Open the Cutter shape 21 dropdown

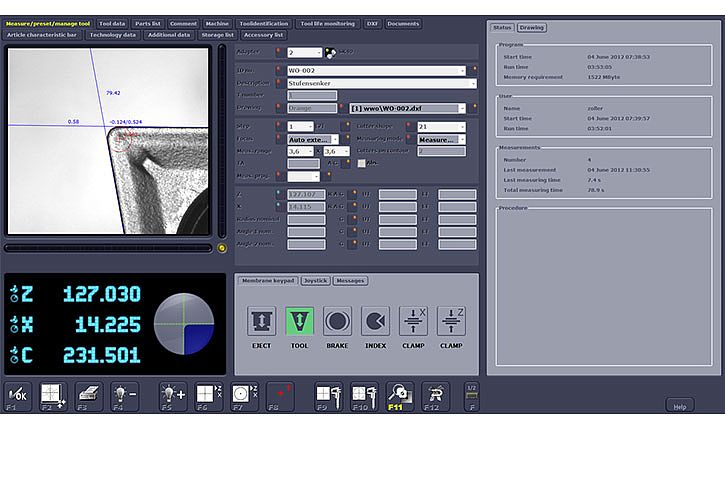(442, 127)
